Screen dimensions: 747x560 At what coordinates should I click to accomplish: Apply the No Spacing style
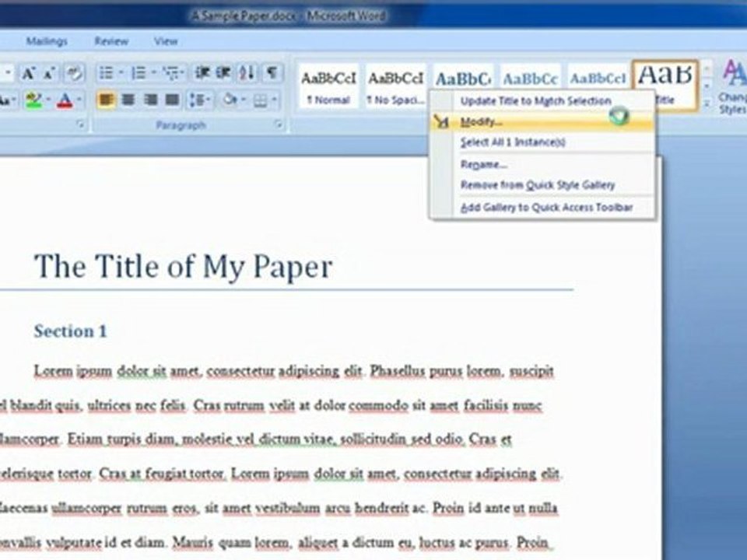point(395,86)
